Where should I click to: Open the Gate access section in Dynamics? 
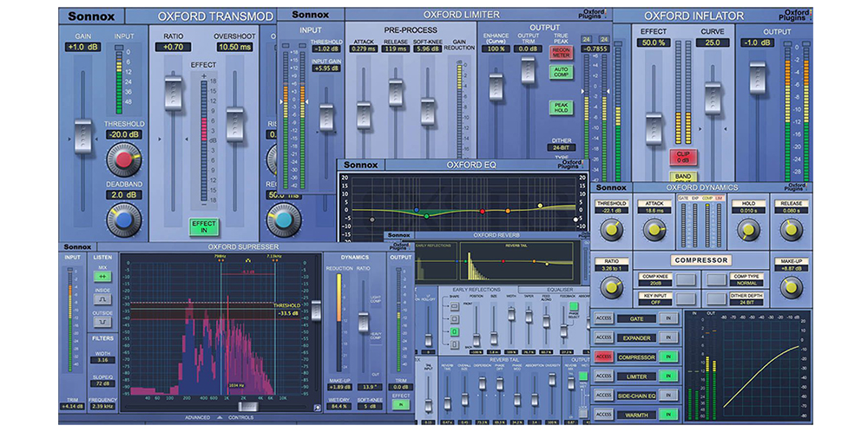[604, 318]
